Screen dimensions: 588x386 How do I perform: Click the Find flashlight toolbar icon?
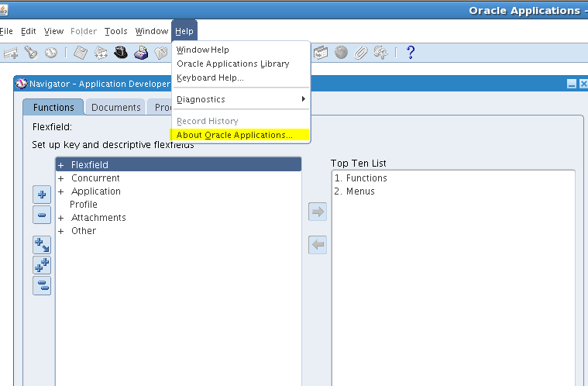31,53
